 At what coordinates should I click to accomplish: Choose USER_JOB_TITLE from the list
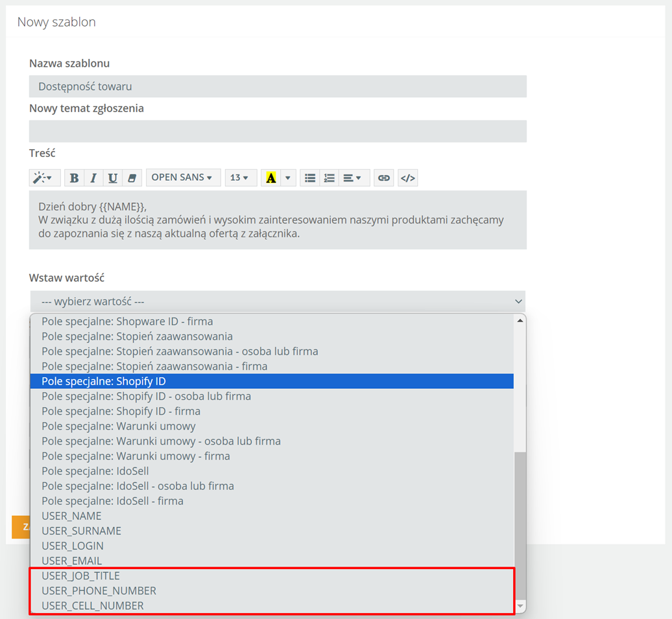pyautogui.click(x=272, y=576)
